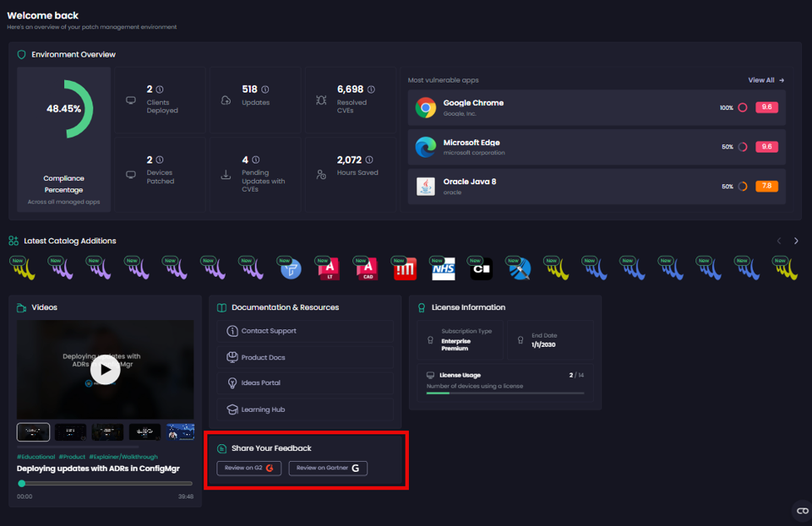Image resolution: width=812 pixels, height=526 pixels.
Task: Show previous Latest Catalog Additions page
Action: [779, 240]
